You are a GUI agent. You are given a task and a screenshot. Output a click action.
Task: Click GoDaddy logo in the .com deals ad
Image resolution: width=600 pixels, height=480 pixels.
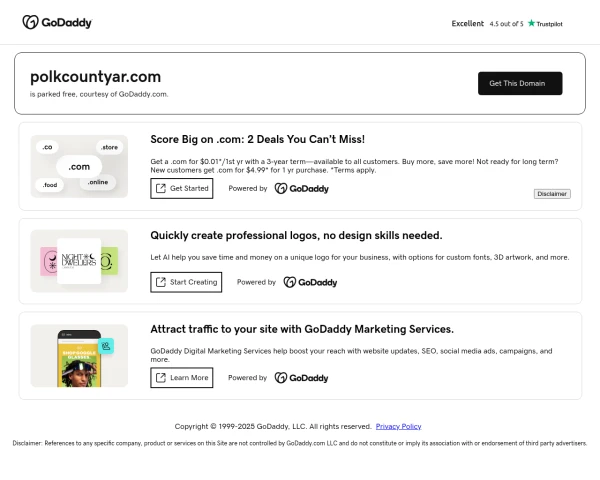(x=301, y=188)
